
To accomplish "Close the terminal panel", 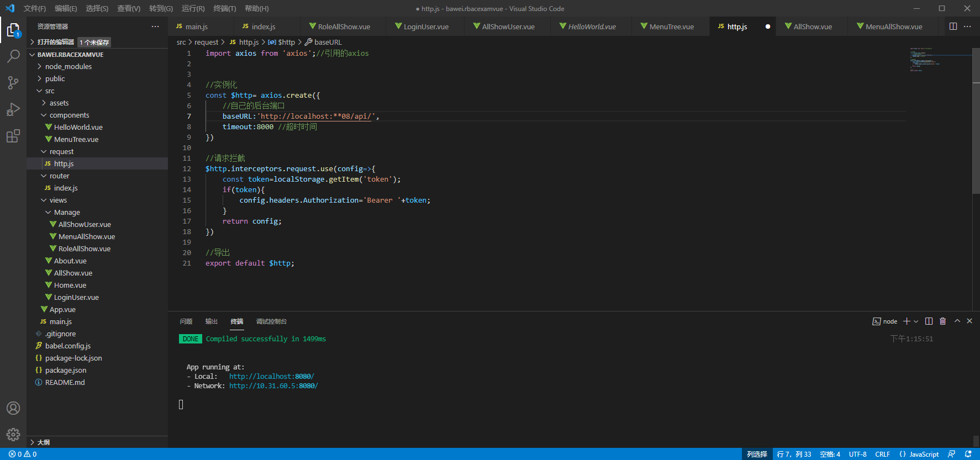I will pos(970,321).
